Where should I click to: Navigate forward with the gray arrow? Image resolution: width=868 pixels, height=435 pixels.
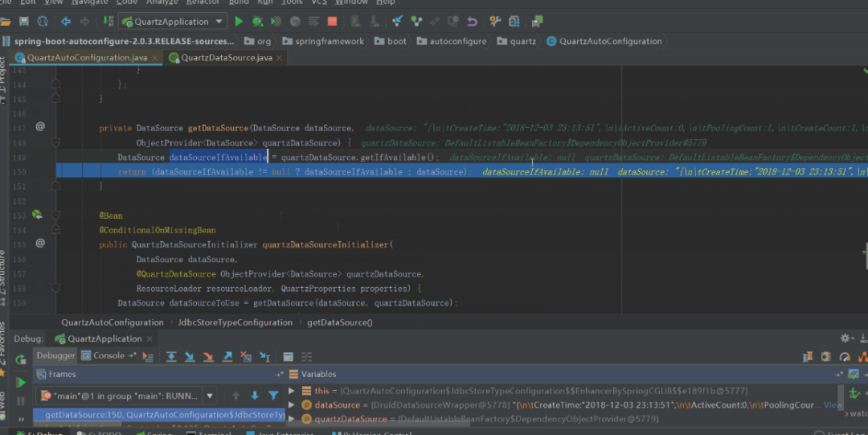pos(84,22)
